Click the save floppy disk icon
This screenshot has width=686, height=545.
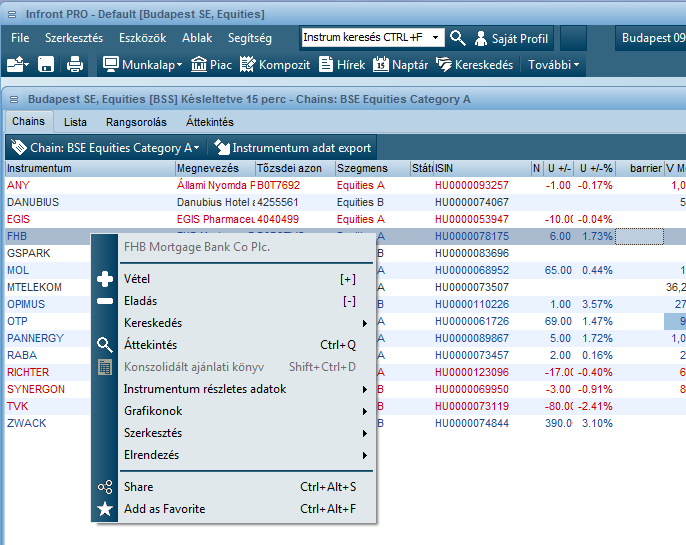pyautogui.click(x=46, y=65)
